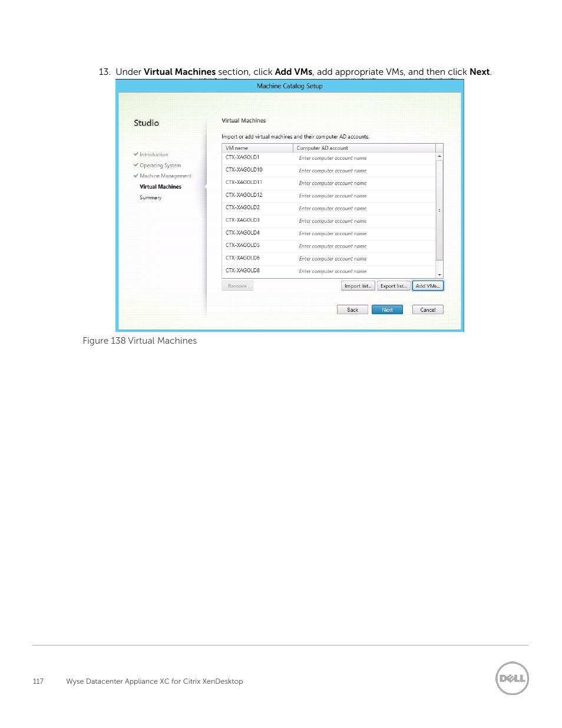Select the CTX-XAGOLD6 row name
The height and width of the screenshot is (728, 562).
[242, 258]
